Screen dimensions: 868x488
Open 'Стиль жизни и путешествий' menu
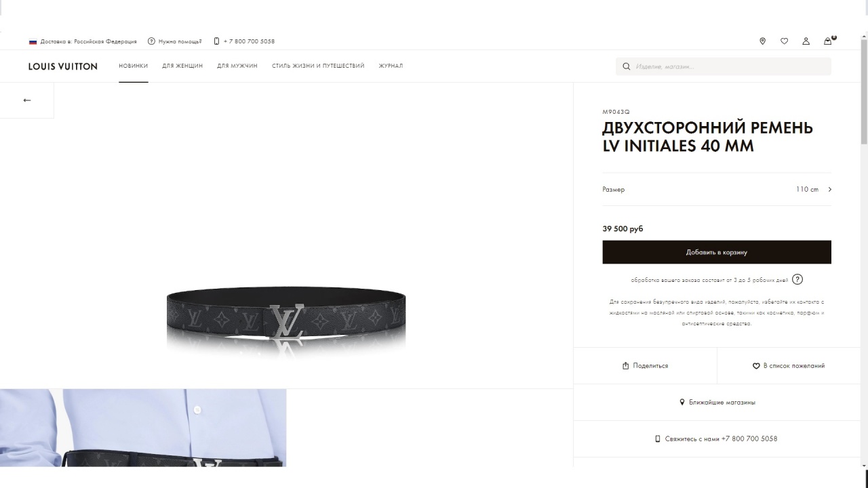click(x=318, y=66)
